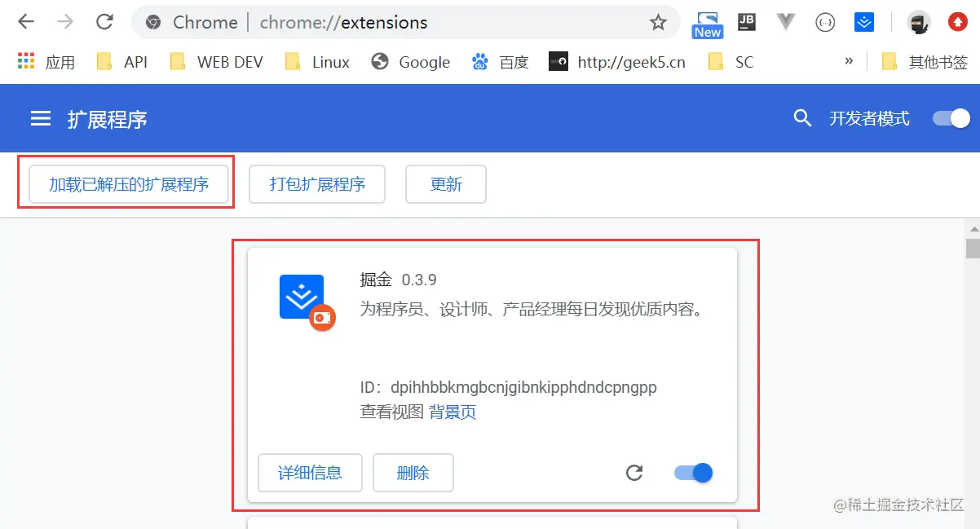Open the WEB DEV bookmark folder
980x529 pixels.
(216, 62)
